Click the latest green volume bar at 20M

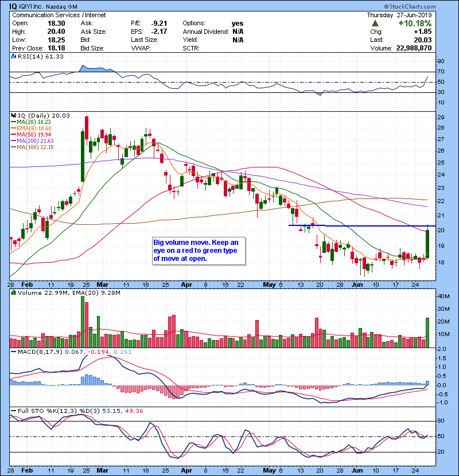pos(427,333)
